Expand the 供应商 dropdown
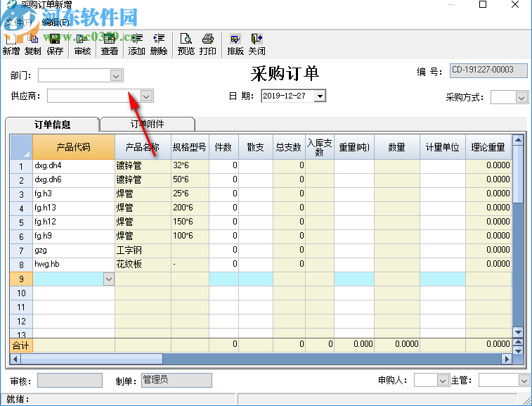This screenshot has height=406, width=532. point(147,96)
